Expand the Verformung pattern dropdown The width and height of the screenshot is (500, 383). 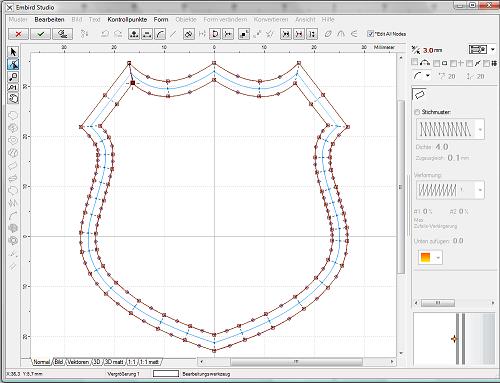[x=480, y=190]
